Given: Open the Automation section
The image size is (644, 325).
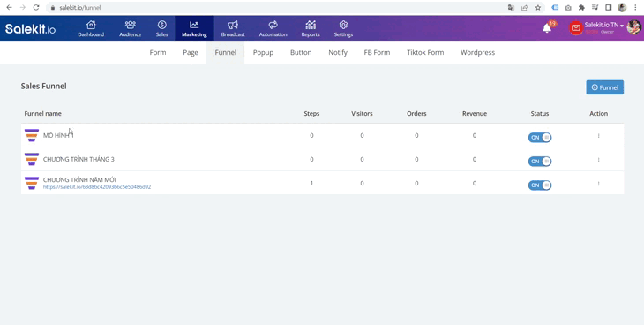Looking at the screenshot, I should [273, 29].
